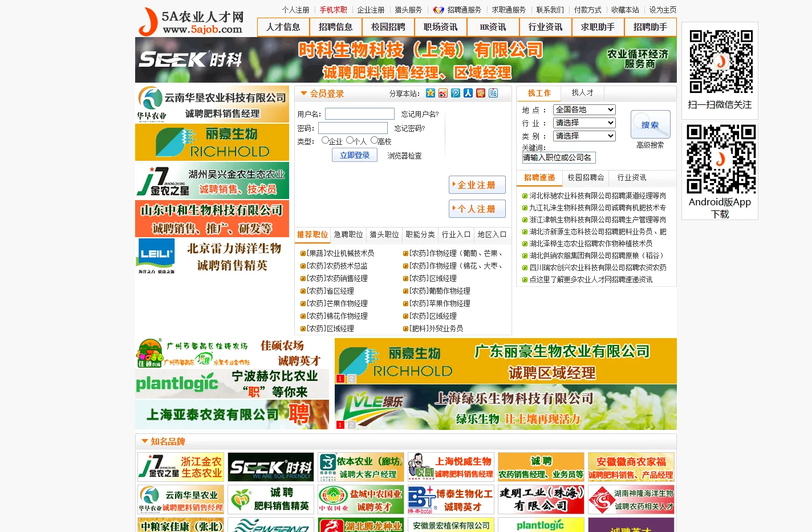Click 忘记用户名? link
This screenshot has height=532, width=812.
point(420,114)
